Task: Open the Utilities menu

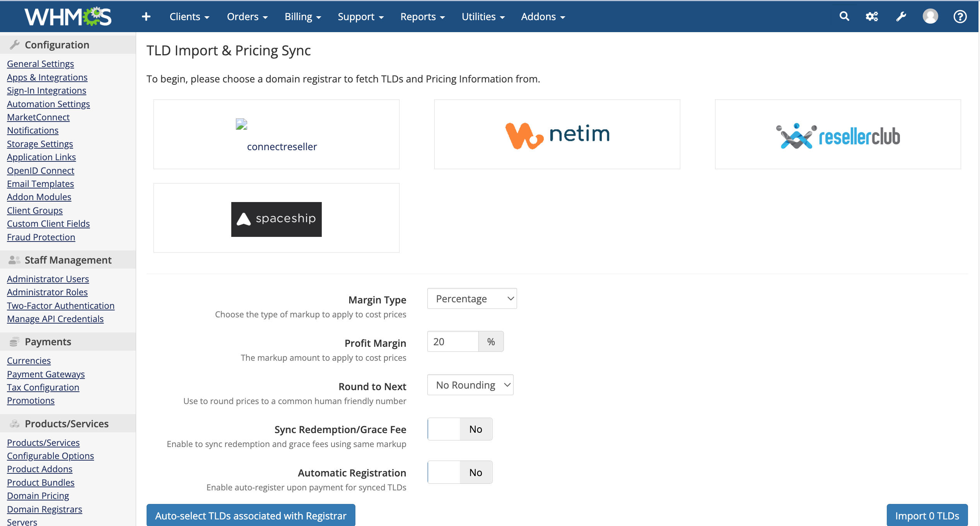Action: point(483,17)
